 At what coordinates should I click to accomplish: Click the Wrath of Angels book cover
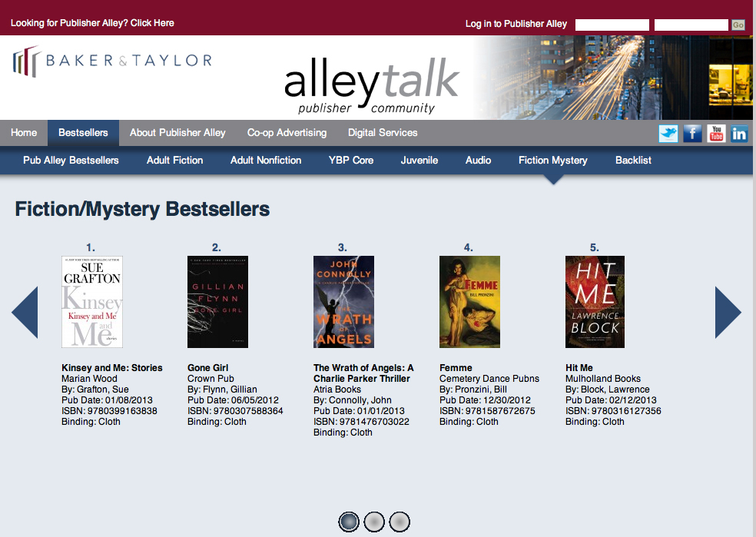point(343,302)
